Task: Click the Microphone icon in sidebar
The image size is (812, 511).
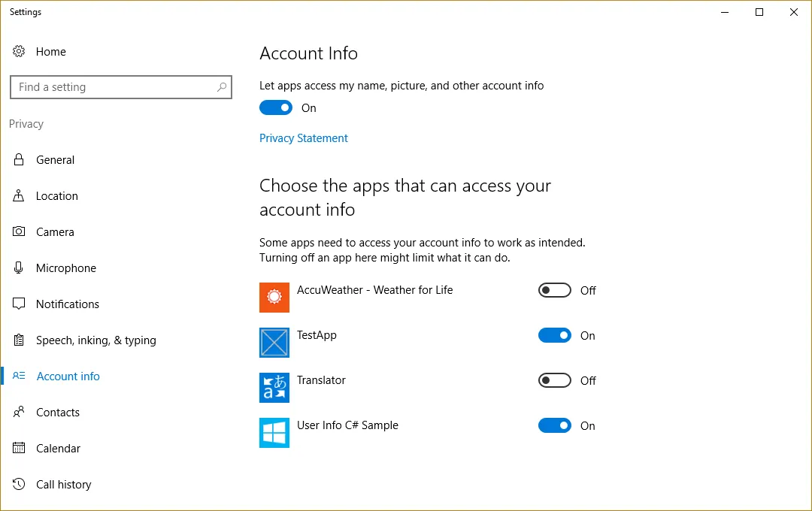Action: [x=19, y=268]
